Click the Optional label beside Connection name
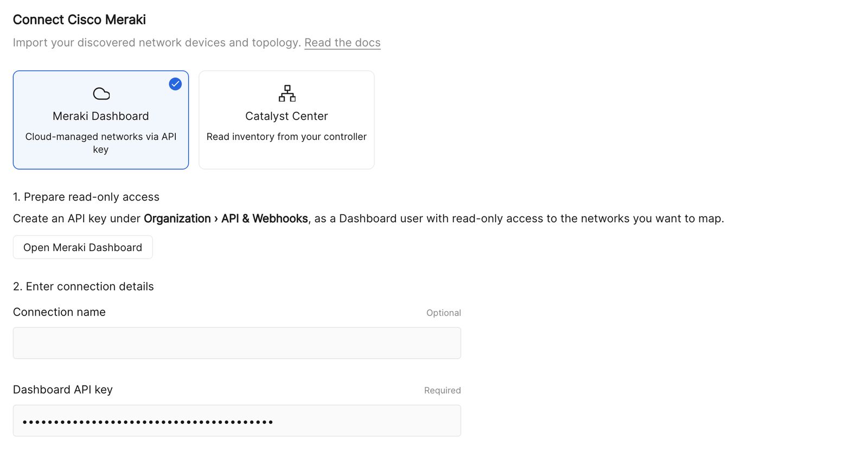The width and height of the screenshot is (868, 451). pyautogui.click(x=443, y=313)
